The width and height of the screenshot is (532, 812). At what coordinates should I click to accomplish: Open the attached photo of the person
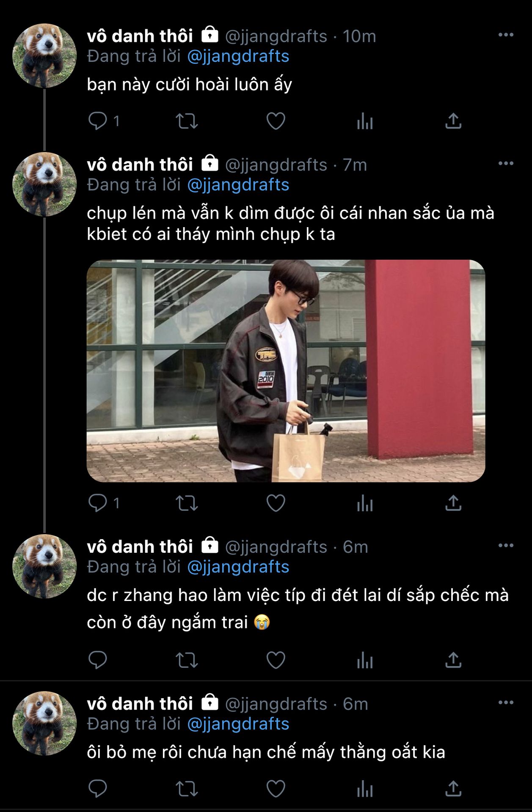286,370
